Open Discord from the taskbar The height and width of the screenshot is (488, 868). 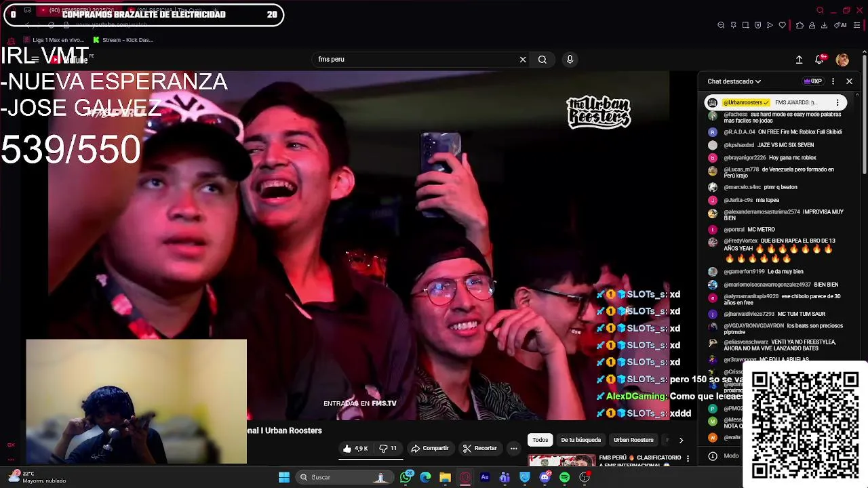point(545,477)
